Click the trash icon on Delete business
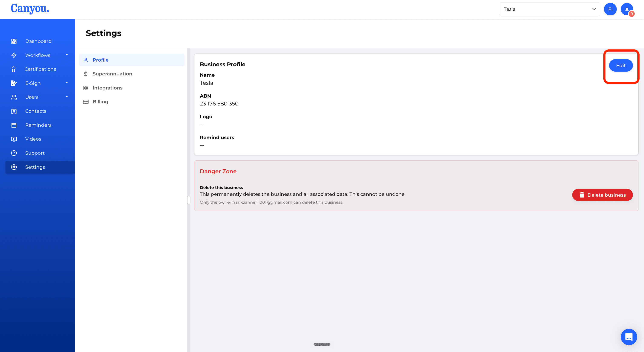Image resolution: width=644 pixels, height=352 pixels. [x=582, y=195]
